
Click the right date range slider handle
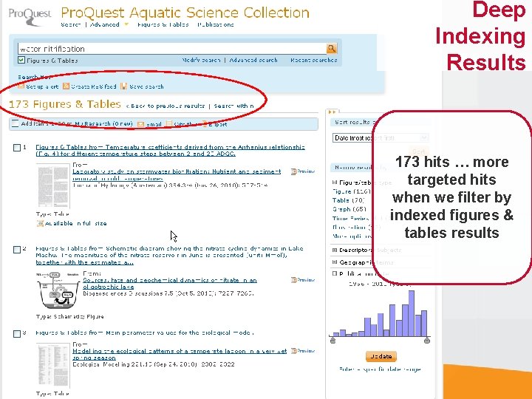pyautogui.click(x=427, y=340)
